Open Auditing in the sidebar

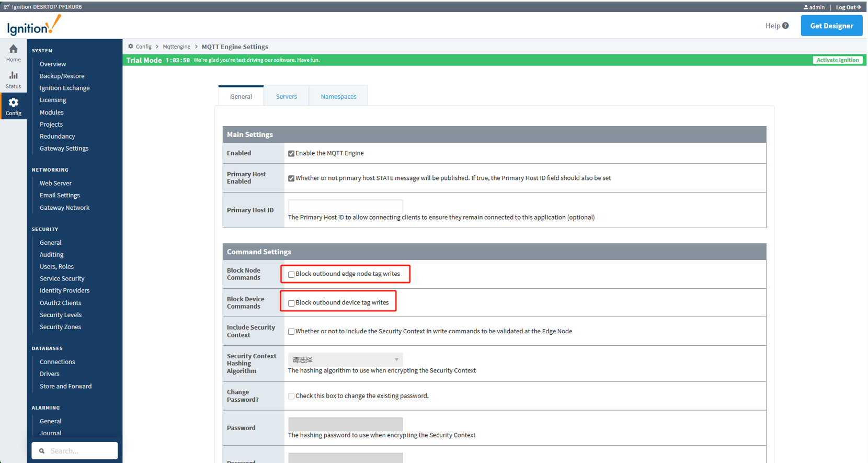51,255
